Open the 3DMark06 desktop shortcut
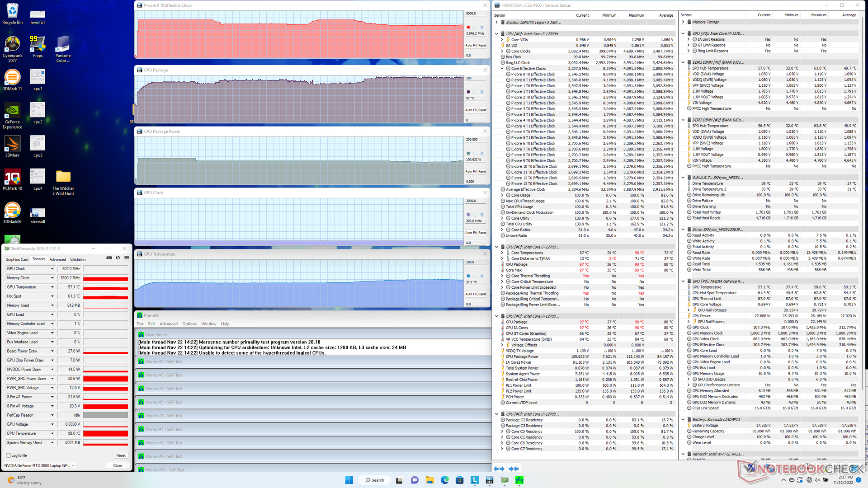Viewport: 868px width, 488px height. pos(12,213)
